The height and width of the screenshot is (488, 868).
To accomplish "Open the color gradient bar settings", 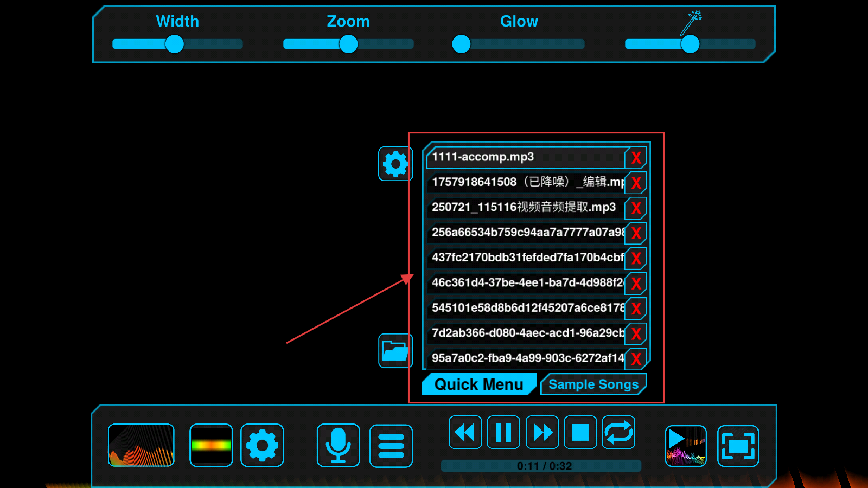I will (x=211, y=445).
